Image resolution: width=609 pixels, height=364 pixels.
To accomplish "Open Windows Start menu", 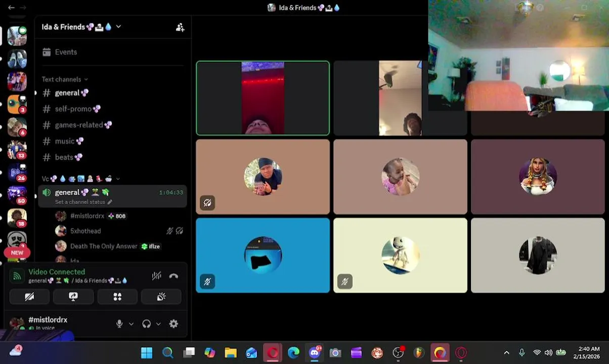I will click(147, 352).
